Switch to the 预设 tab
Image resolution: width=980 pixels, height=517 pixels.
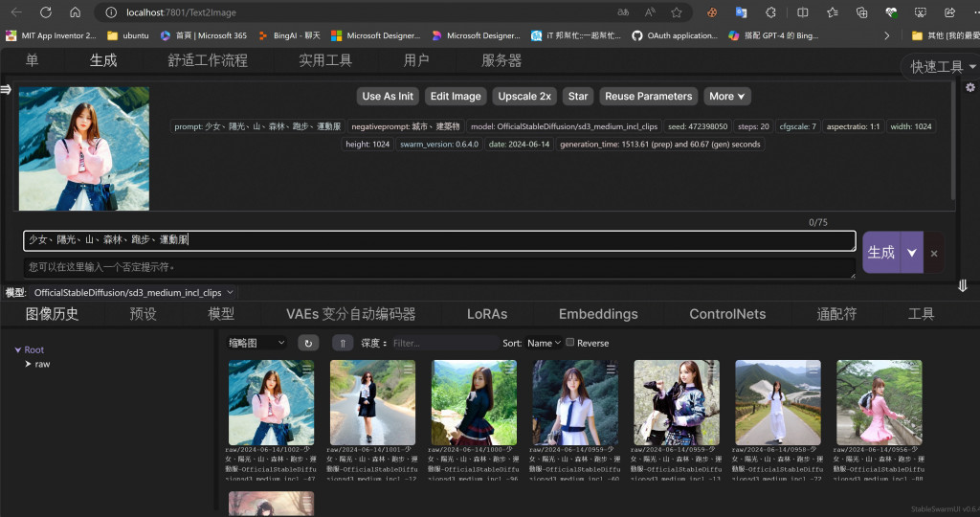144,314
